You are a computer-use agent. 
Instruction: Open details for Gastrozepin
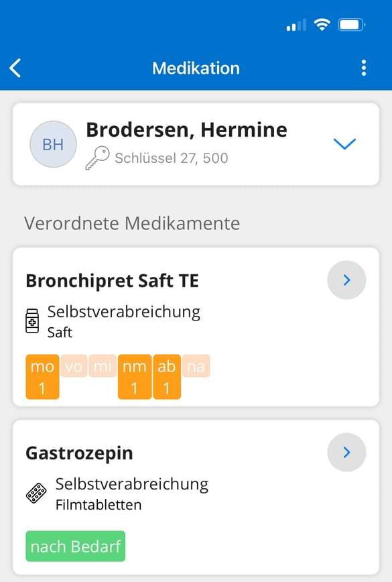346,452
